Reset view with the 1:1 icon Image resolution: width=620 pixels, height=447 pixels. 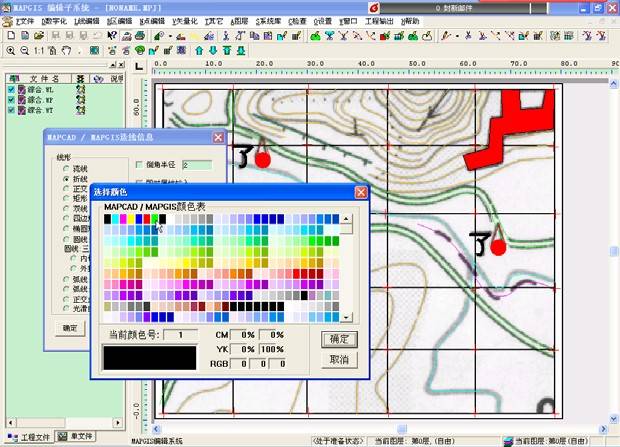tap(38, 51)
